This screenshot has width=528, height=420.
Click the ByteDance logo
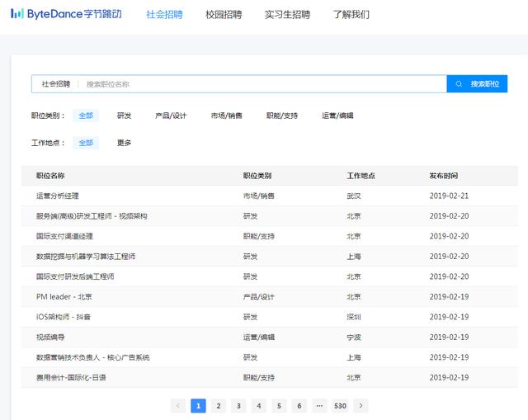click(66, 14)
